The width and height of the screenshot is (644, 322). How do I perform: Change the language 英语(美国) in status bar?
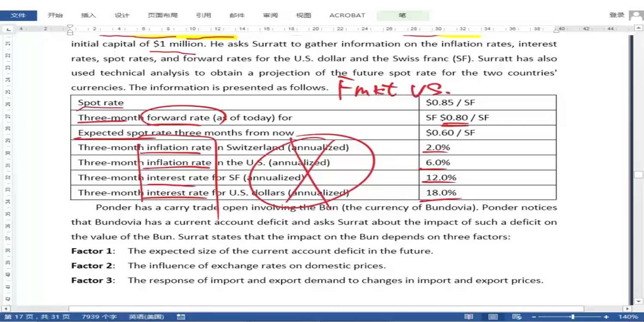(x=146, y=317)
